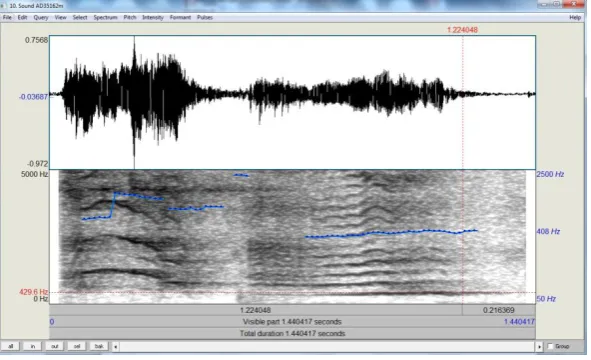Screen dimensions: 591x360
Task: Click the window end time 1.440417
Action: click(519, 322)
